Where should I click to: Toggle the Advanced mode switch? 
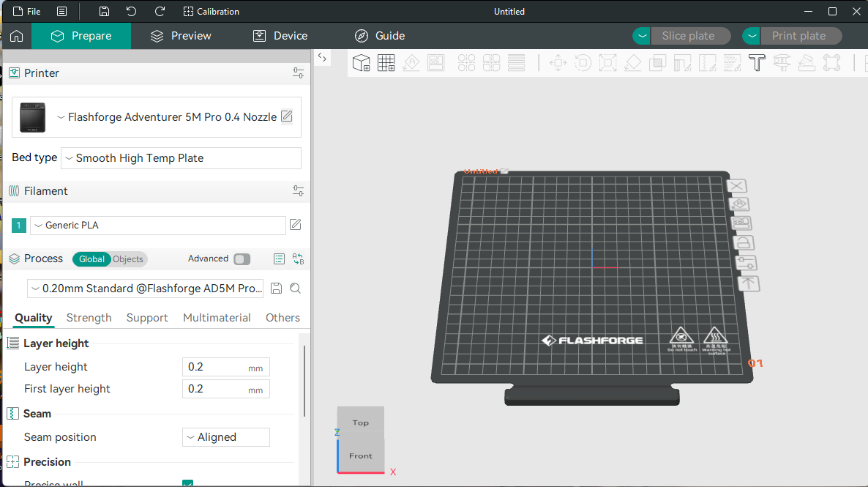[242, 259]
